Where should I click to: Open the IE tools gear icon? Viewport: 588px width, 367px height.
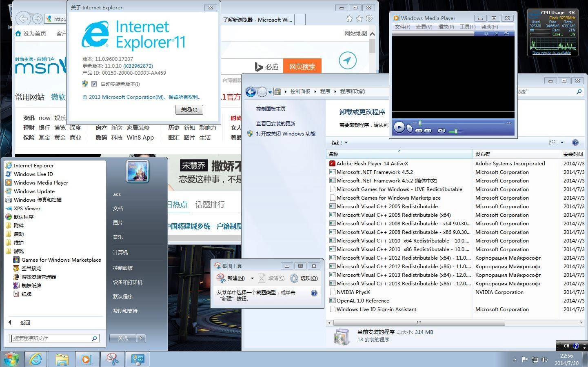point(369,19)
